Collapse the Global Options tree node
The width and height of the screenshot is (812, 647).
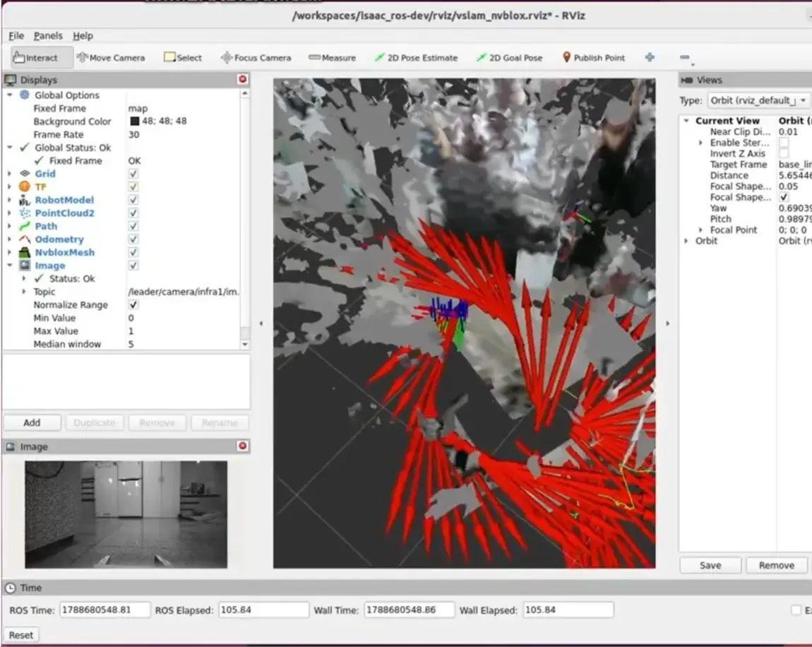(10, 95)
